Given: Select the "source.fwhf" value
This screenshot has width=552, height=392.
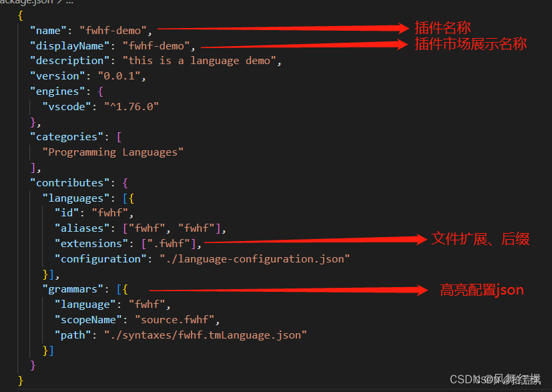Looking at the screenshot, I should [175, 320].
